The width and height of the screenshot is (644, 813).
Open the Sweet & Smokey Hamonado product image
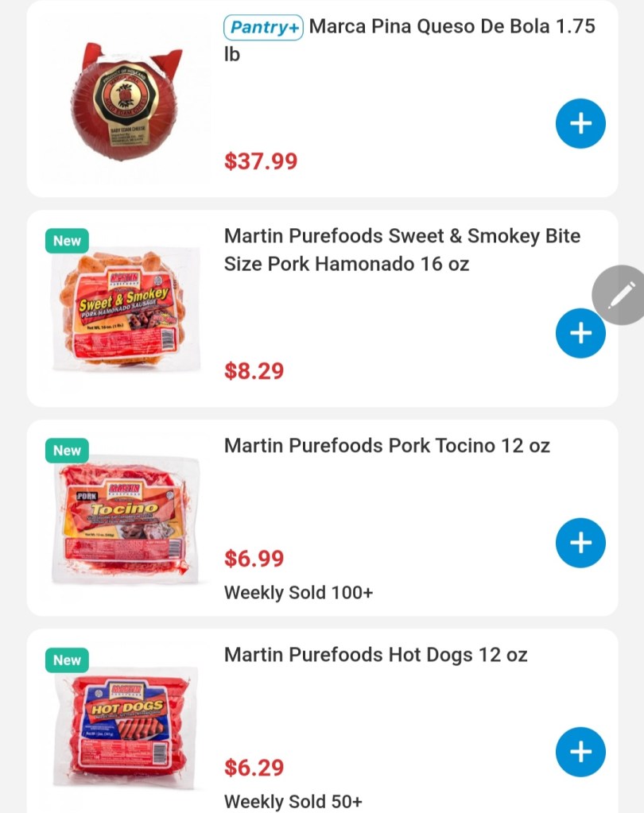[x=126, y=310]
